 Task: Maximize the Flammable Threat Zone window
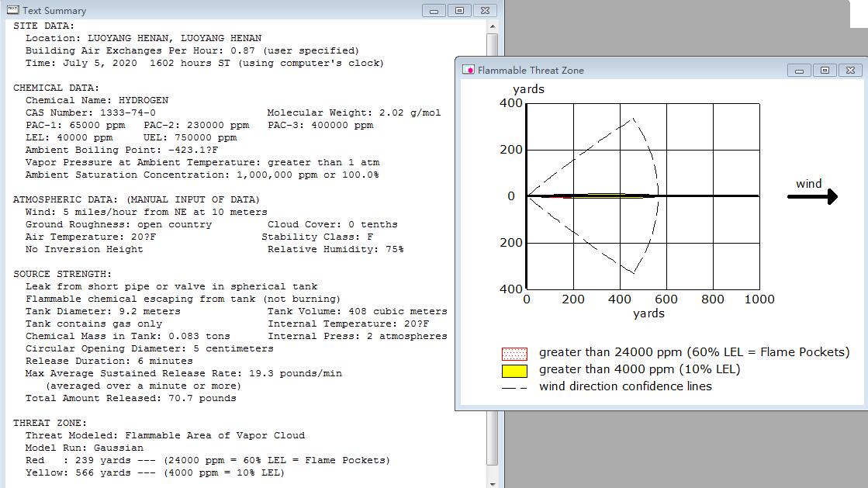pos(825,71)
